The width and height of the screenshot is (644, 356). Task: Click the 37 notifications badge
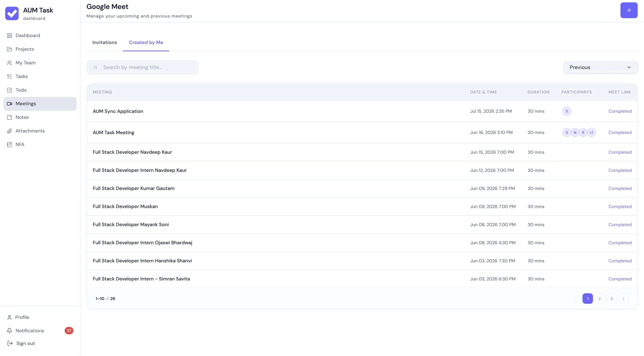tap(69, 331)
